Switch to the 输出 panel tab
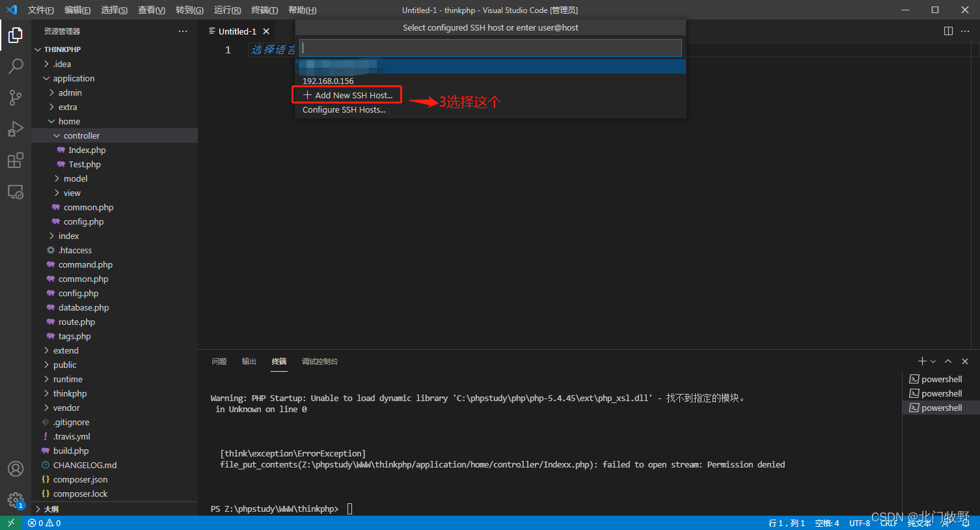Viewport: 980px width, 530px height. [x=249, y=361]
